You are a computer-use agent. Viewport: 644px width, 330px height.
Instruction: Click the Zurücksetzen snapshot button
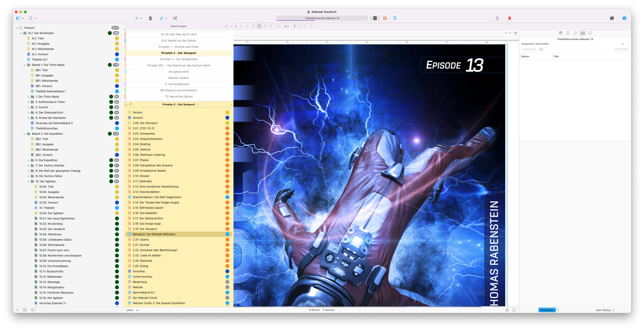tap(621, 49)
